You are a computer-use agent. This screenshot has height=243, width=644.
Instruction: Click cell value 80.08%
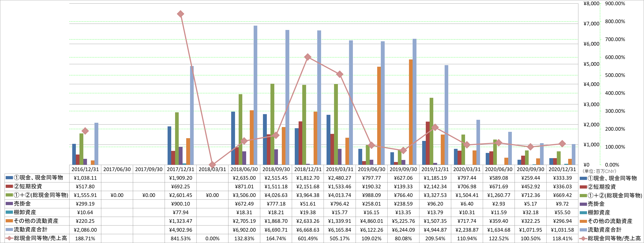pyautogui.click(x=403, y=238)
